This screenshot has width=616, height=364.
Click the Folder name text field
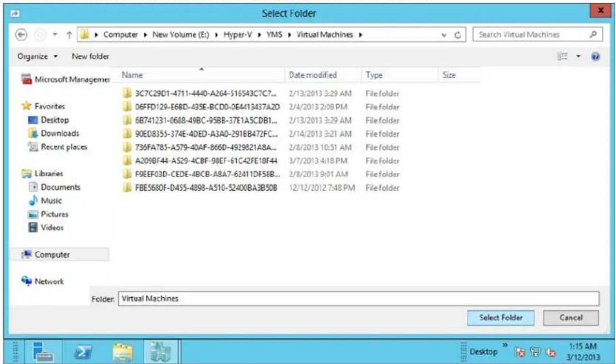pos(359,298)
